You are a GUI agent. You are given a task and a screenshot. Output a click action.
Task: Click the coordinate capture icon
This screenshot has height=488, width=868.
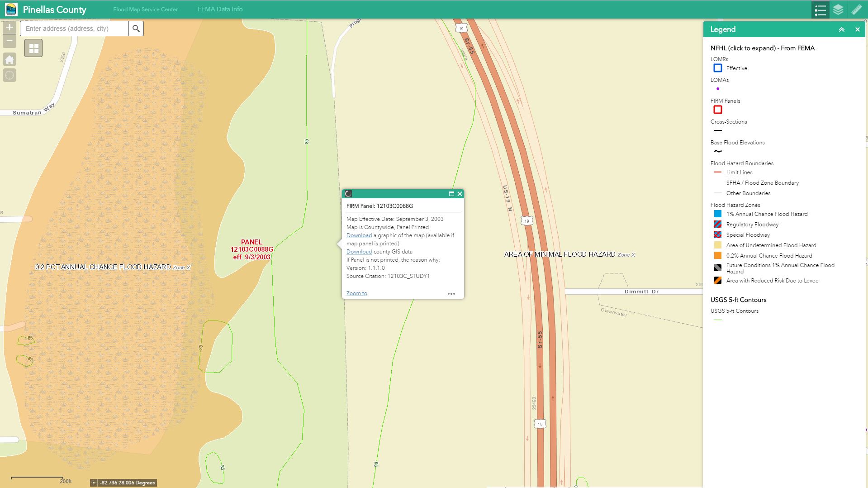(x=94, y=483)
